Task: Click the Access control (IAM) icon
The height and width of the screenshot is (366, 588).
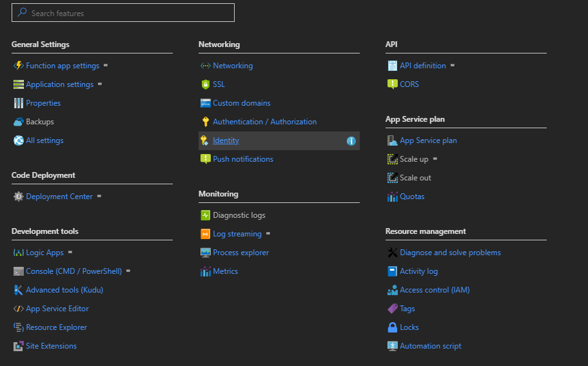Action: click(x=392, y=290)
